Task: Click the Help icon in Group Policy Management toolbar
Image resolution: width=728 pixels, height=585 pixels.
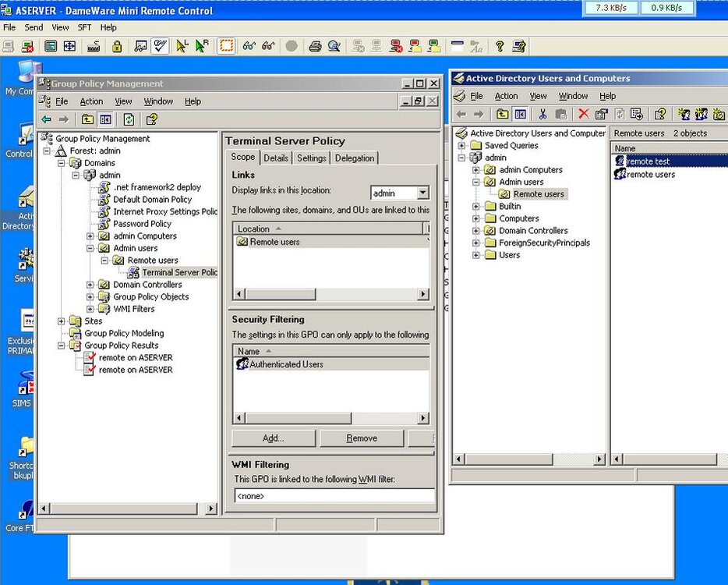Action: [x=152, y=119]
